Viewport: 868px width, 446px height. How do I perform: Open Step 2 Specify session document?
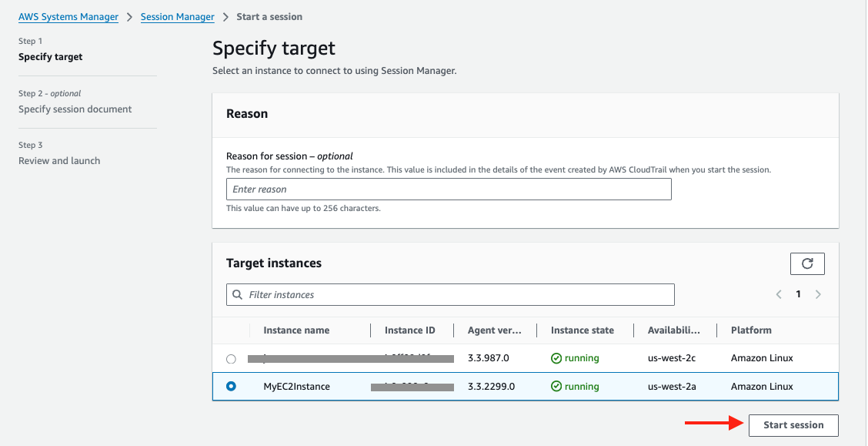[x=75, y=109]
